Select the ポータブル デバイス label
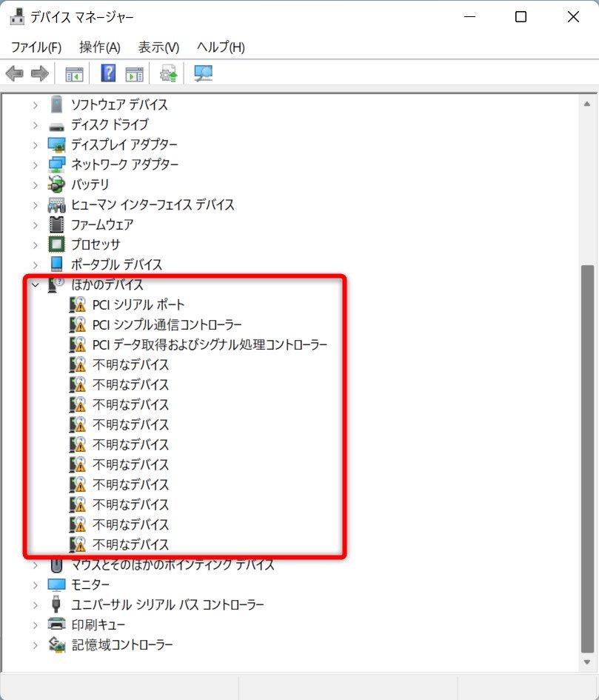The image size is (599, 700). pos(117,264)
